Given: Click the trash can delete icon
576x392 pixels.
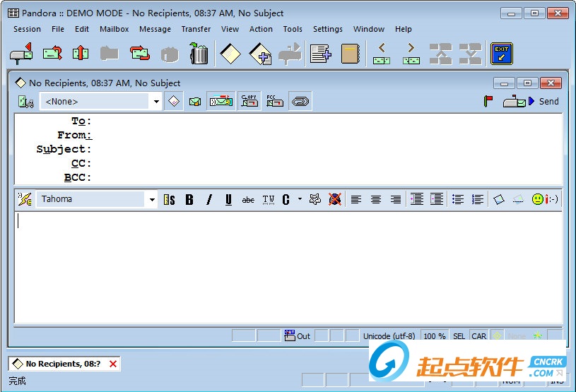Looking at the screenshot, I should [x=199, y=54].
